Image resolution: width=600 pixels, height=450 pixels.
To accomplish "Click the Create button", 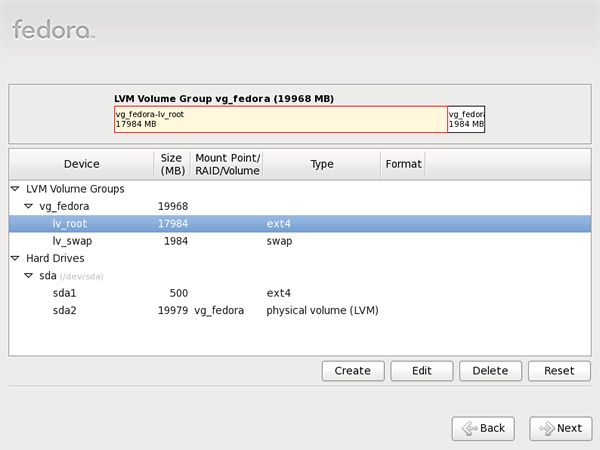I will tap(353, 371).
